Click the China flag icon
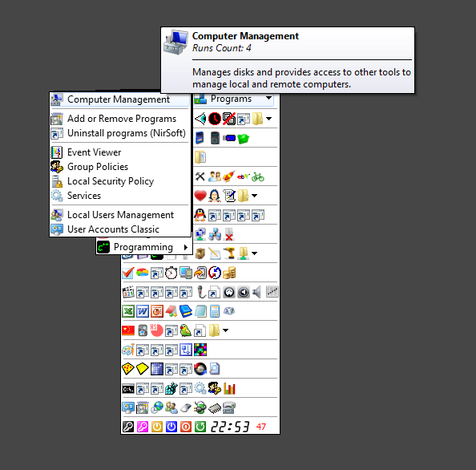This screenshot has width=476, height=470. [128, 330]
